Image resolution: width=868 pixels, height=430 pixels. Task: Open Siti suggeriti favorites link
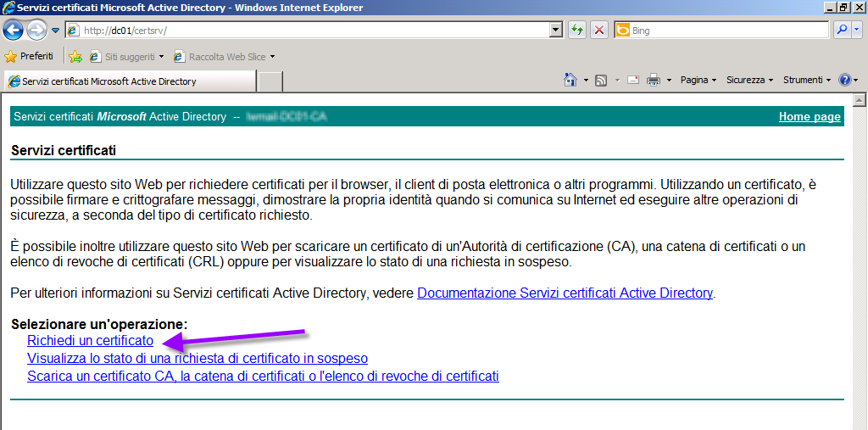point(127,57)
